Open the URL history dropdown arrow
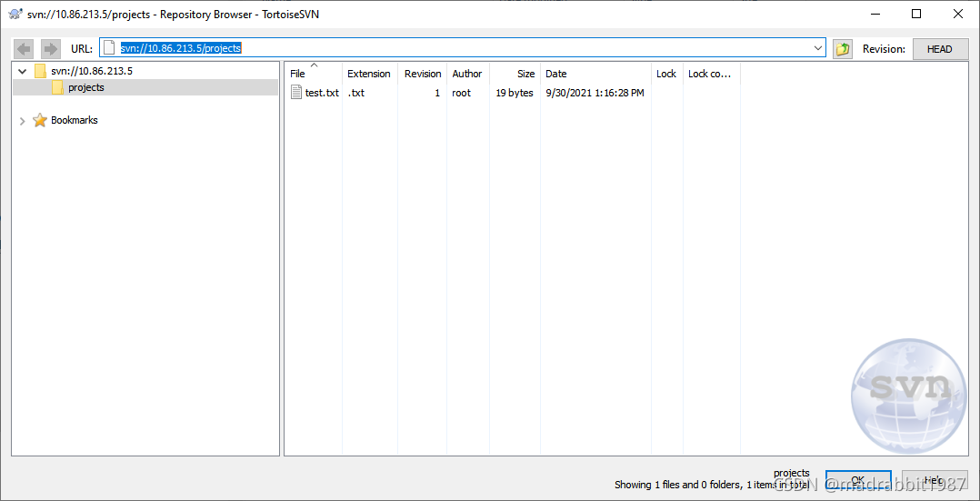The height and width of the screenshot is (501, 980). coord(818,48)
